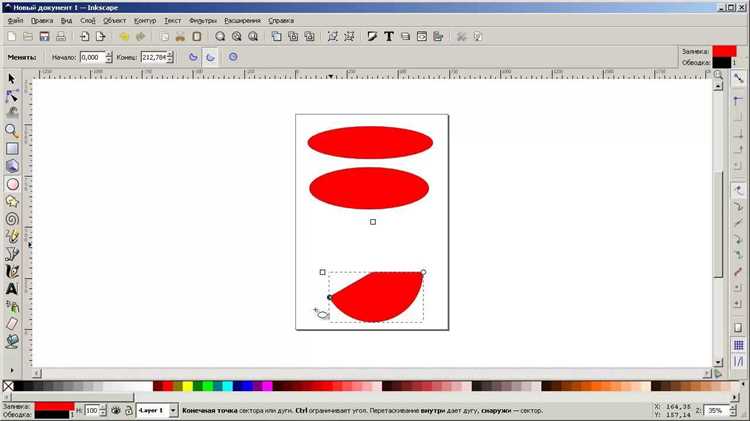Pick the Spiral tool
The width and height of the screenshot is (750, 421).
(12, 219)
